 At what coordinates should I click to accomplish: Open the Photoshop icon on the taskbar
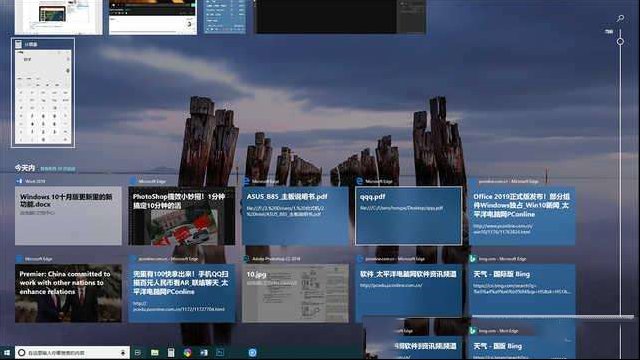pyautogui.click(x=220, y=352)
